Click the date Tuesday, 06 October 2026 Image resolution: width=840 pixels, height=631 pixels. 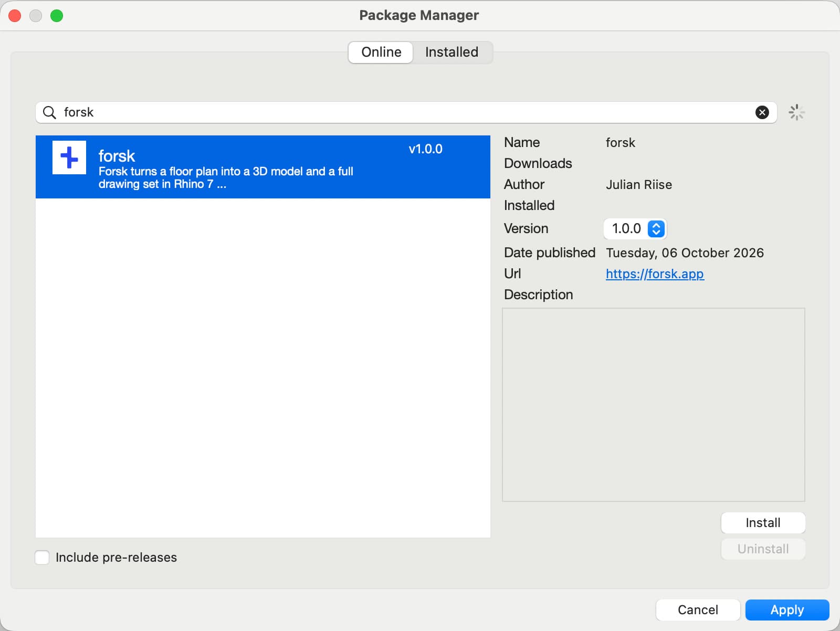(x=685, y=253)
